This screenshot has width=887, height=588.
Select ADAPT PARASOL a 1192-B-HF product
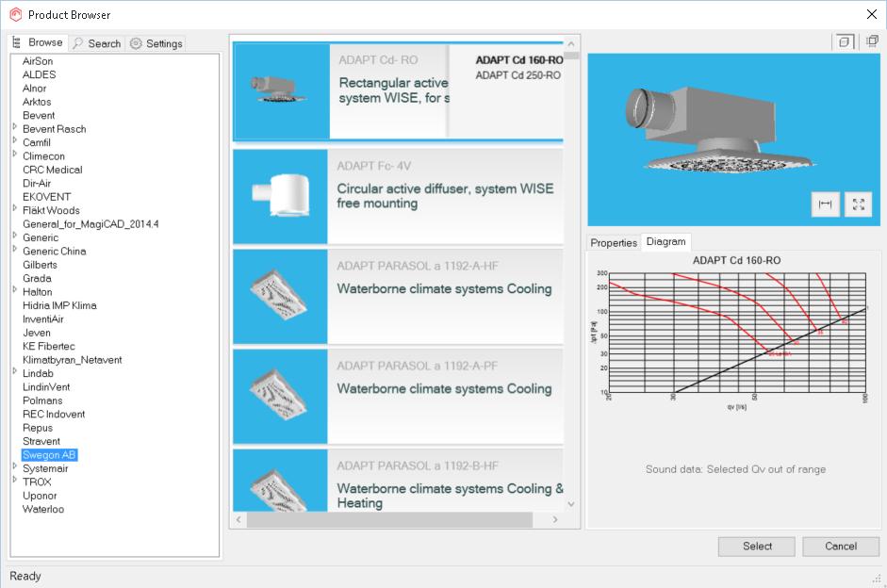pyautogui.click(x=398, y=481)
